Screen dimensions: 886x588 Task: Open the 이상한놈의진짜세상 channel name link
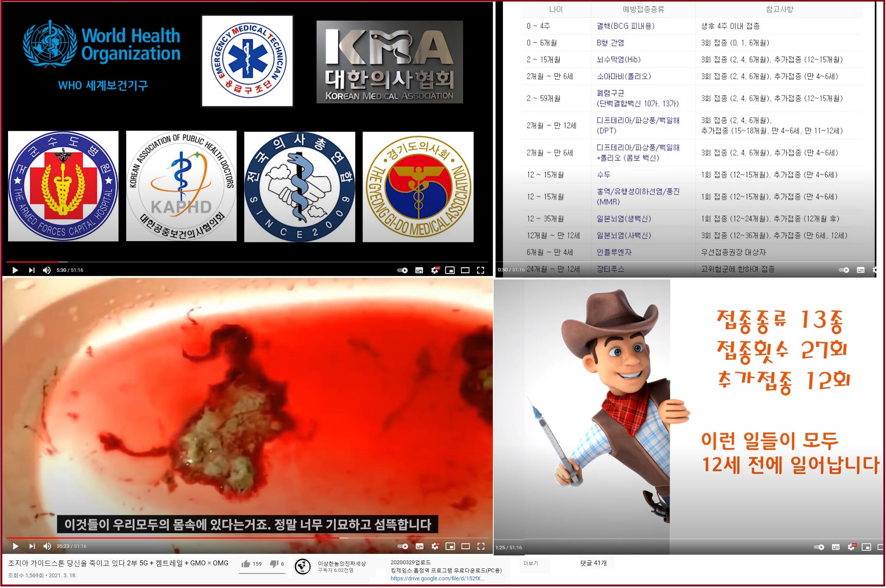[x=342, y=564]
